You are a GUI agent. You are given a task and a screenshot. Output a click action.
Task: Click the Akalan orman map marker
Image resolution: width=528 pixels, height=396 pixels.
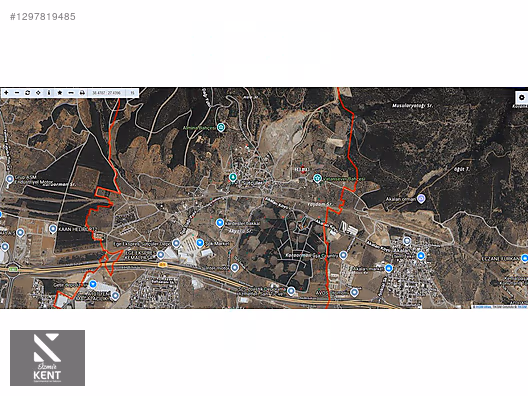(421, 198)
